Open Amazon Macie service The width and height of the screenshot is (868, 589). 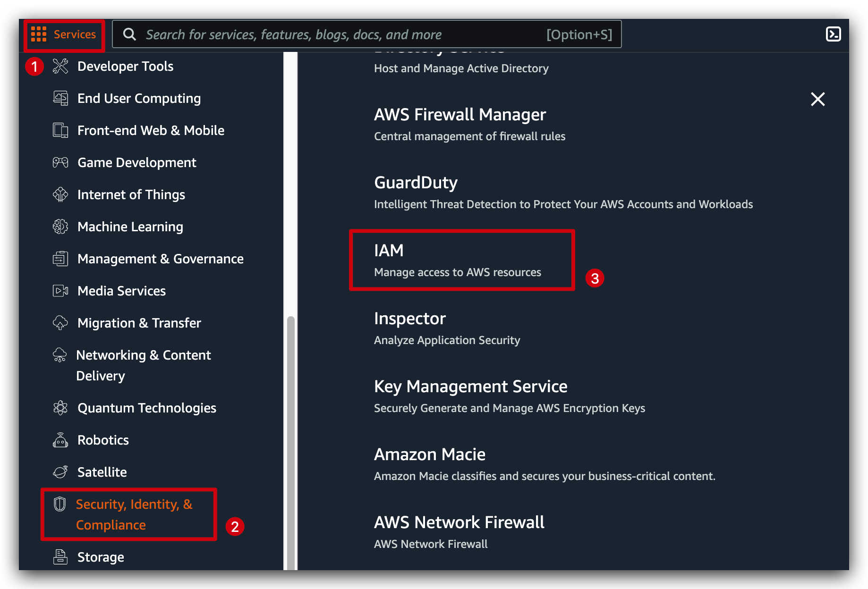point(430,454)
